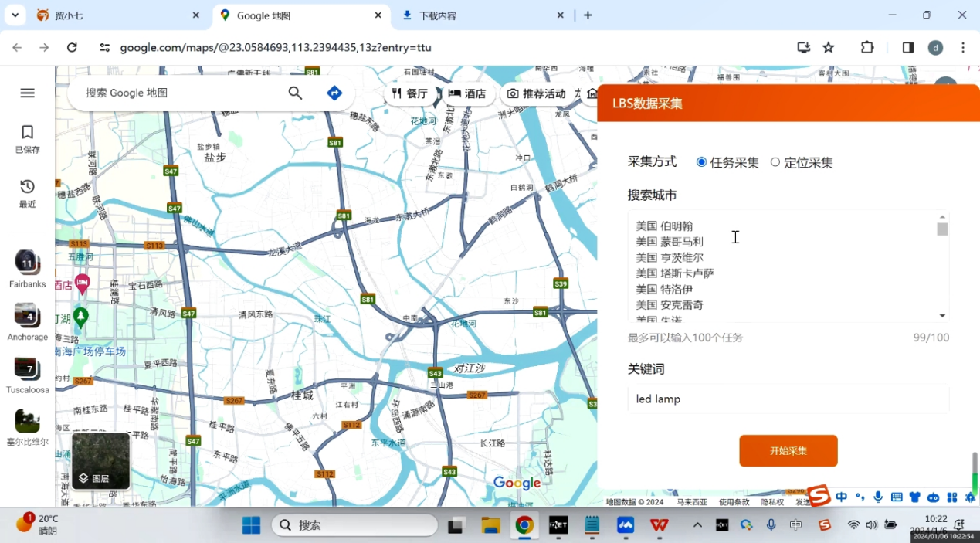Open the Anchorage recent place thumbnail
Viewport: 980px width, 543px height.
coord(28,321)
